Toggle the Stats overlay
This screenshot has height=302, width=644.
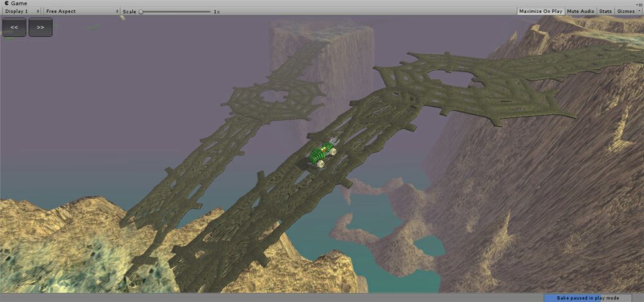605,11
